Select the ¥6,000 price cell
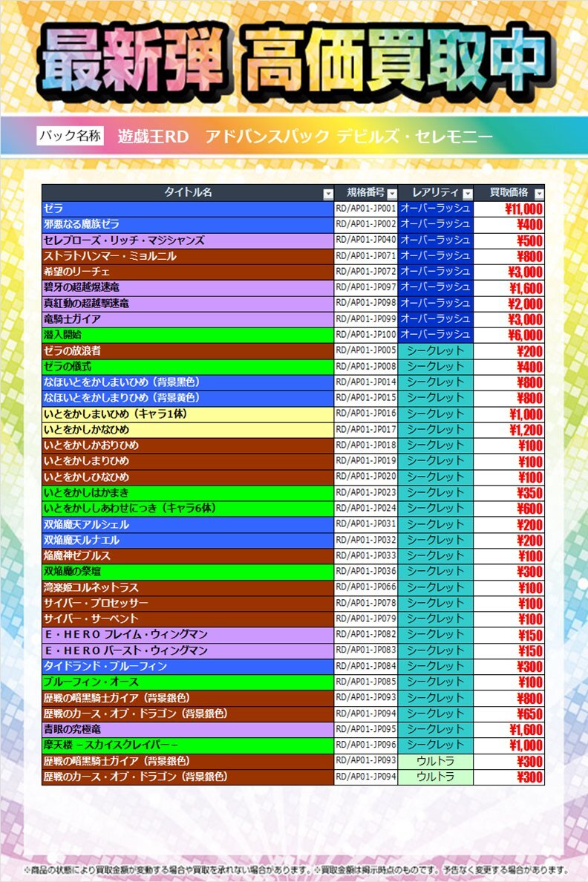The height and width of the screenshot is (882, 588). [509, 335]
